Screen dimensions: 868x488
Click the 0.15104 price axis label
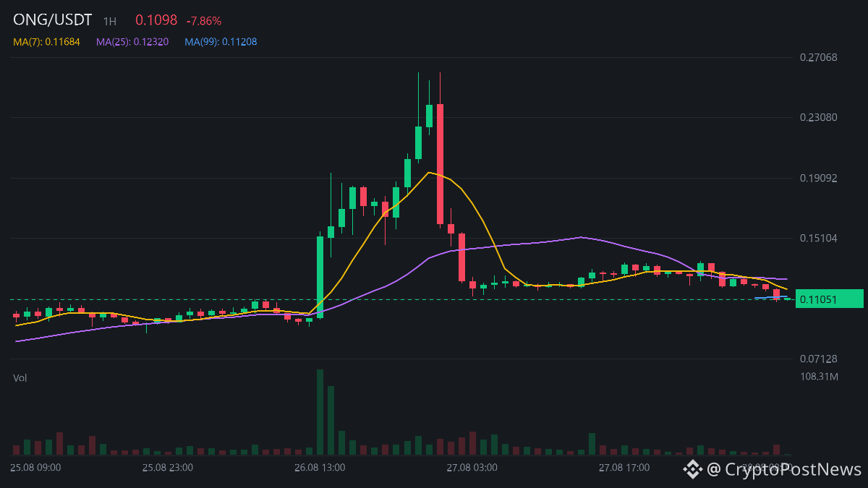(818, 238)
